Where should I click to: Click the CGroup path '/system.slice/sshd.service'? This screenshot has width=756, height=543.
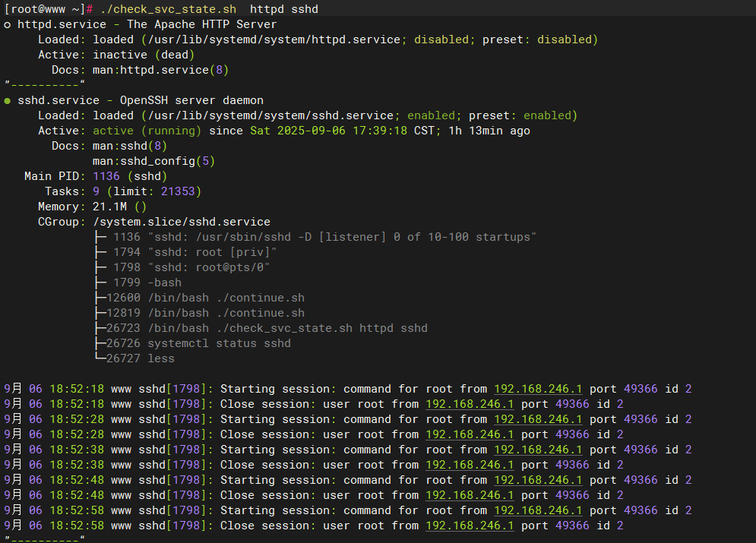point(182,222)
